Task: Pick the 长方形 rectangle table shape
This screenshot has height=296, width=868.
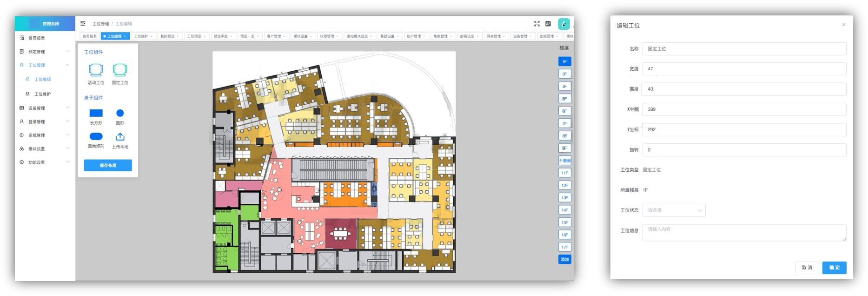Action: click(x=96, y=113)
